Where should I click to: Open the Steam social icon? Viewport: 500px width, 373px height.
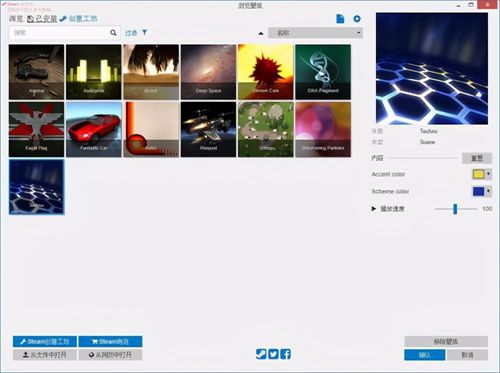(261, 354)
